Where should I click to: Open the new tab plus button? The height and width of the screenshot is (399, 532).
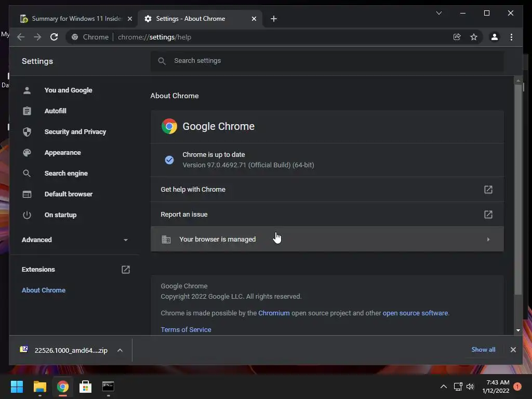point(274,19)
